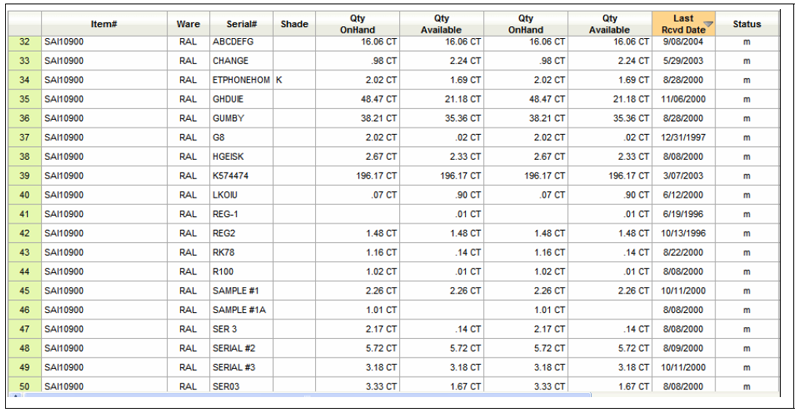Click date cell 12/31/1997
The width and height of the screenshot is (800, 410).
tap(684, 138)
